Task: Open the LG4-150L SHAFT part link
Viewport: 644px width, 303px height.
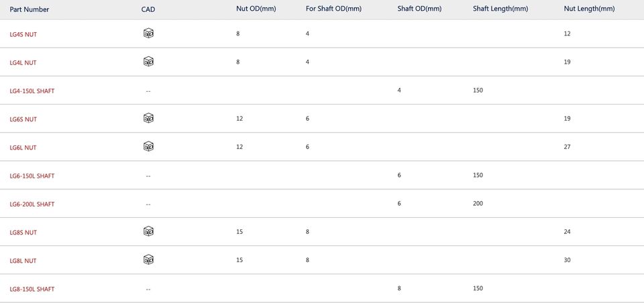Action: [32, 91]
